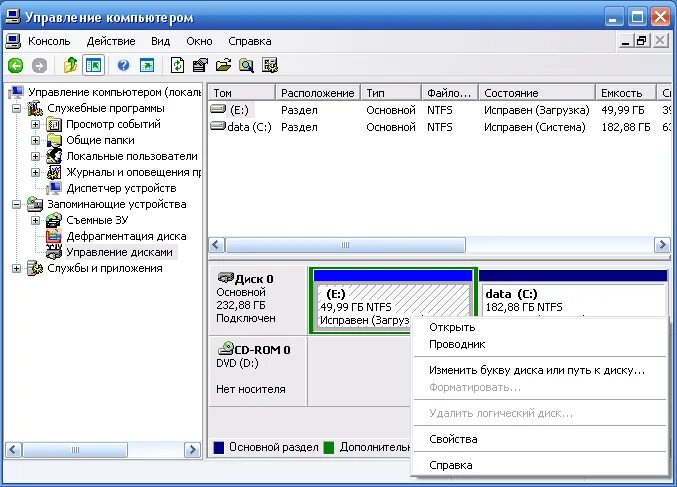
Task: Click the blue Help question mark icon
Action: (x=123, y=66)
